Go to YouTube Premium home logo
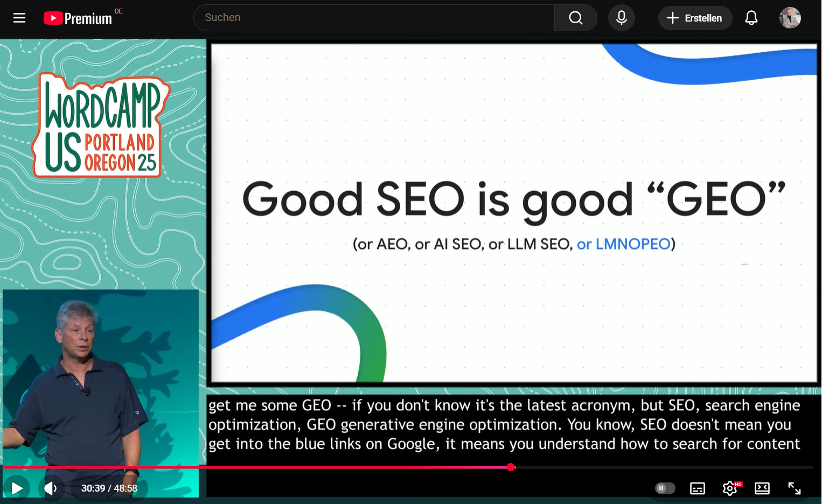The width and height of the screenshot is (822, 504). pyautogui.click(x=78, y=18)
